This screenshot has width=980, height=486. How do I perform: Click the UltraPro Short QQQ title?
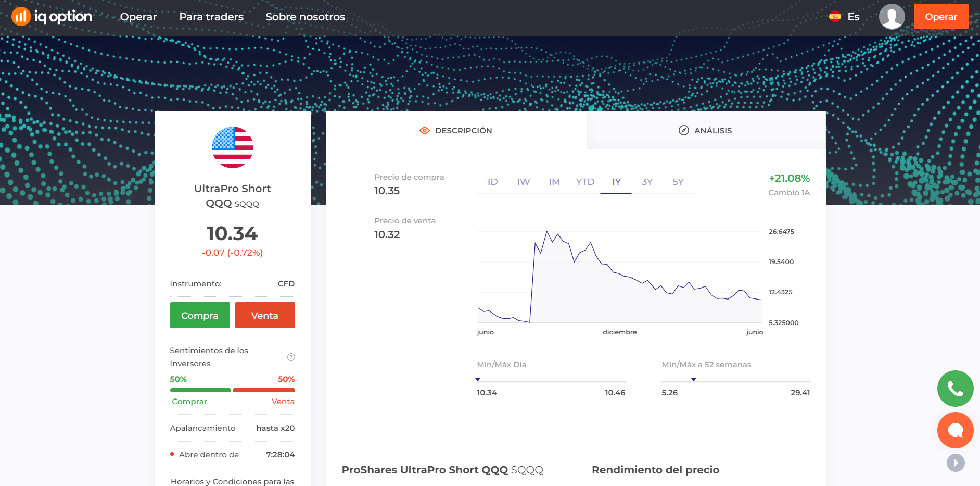tap(232, 196)
